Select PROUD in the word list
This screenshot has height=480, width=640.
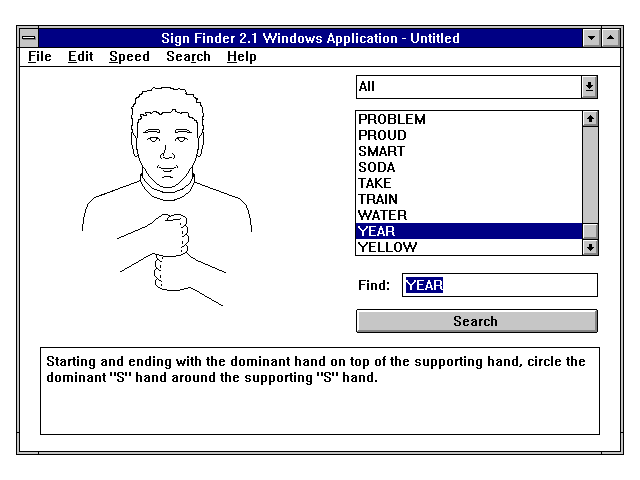[383, 135]
